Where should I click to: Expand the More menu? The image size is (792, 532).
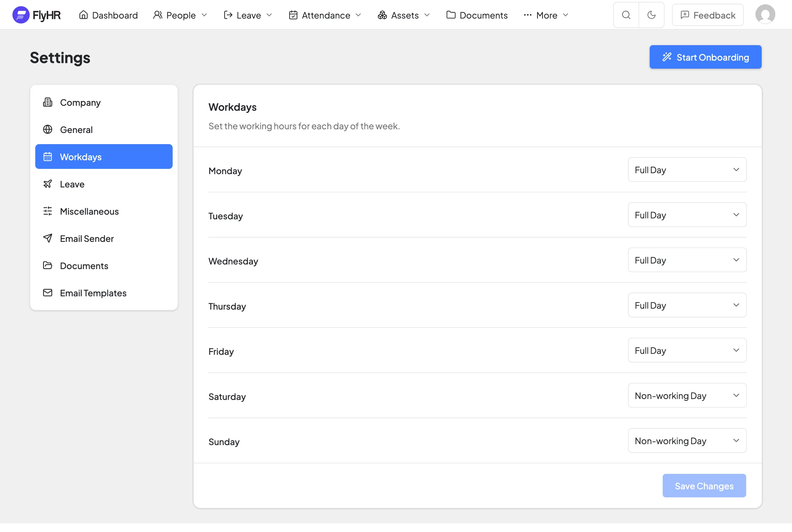click(546, 15)
